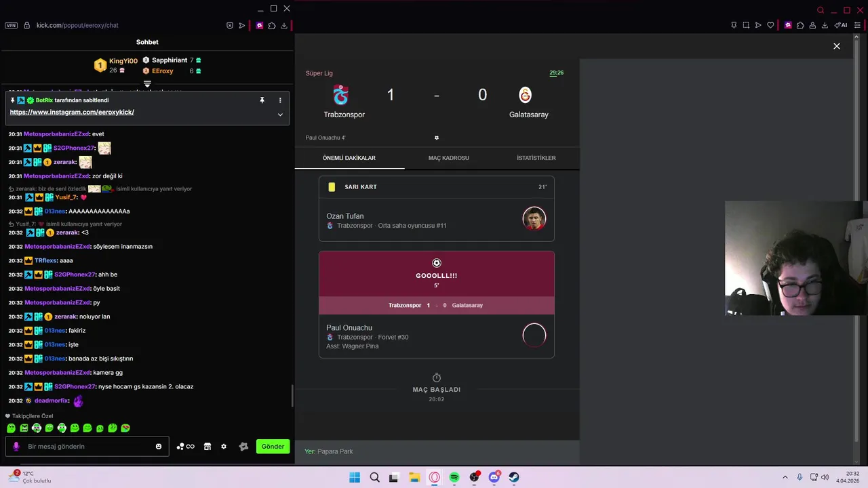
Task: Click the pin icon on the pinned message
Action: pyautogui.click(x=262, y=100)
